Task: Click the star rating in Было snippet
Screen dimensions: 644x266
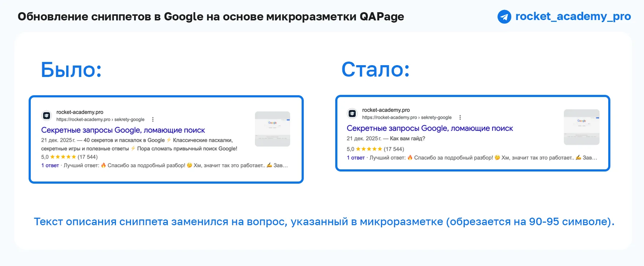Action: tap(63, 157)
